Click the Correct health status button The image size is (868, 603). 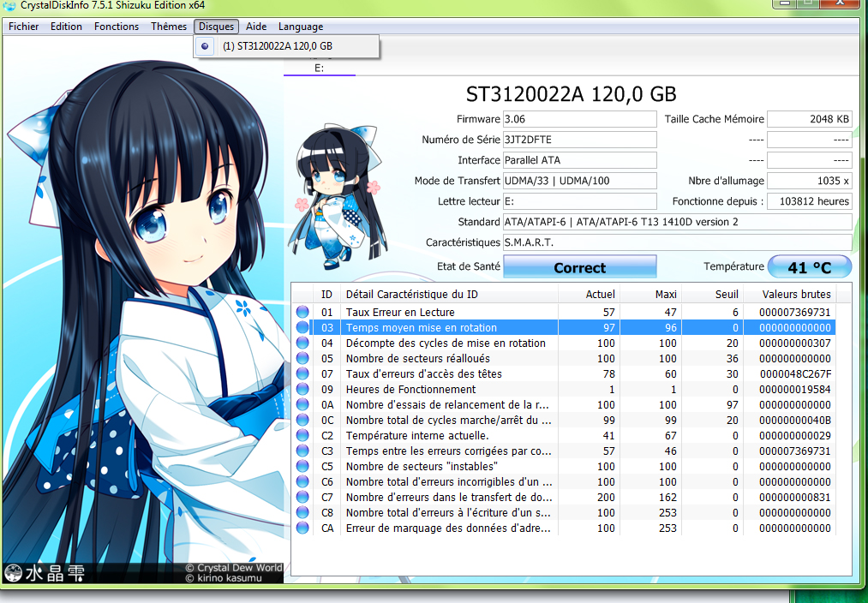[x=579, y=268]
